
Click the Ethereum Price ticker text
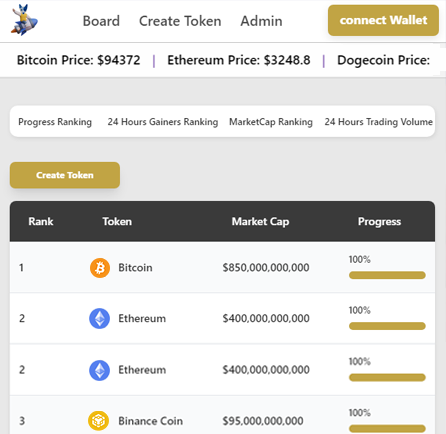click(239, 60)
